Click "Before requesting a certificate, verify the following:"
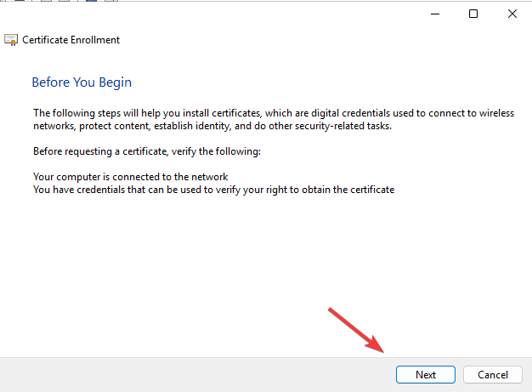This screenshot has height=392, width=532. click(x=147, y=151)
